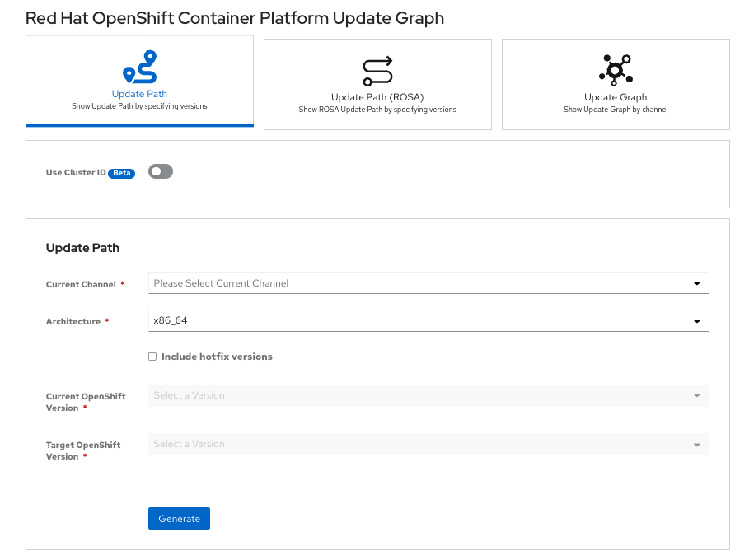The width and height of the screenshot is (749, 560).
Task: Open the Current OpenShift Version selector
Action: (428, 395)
